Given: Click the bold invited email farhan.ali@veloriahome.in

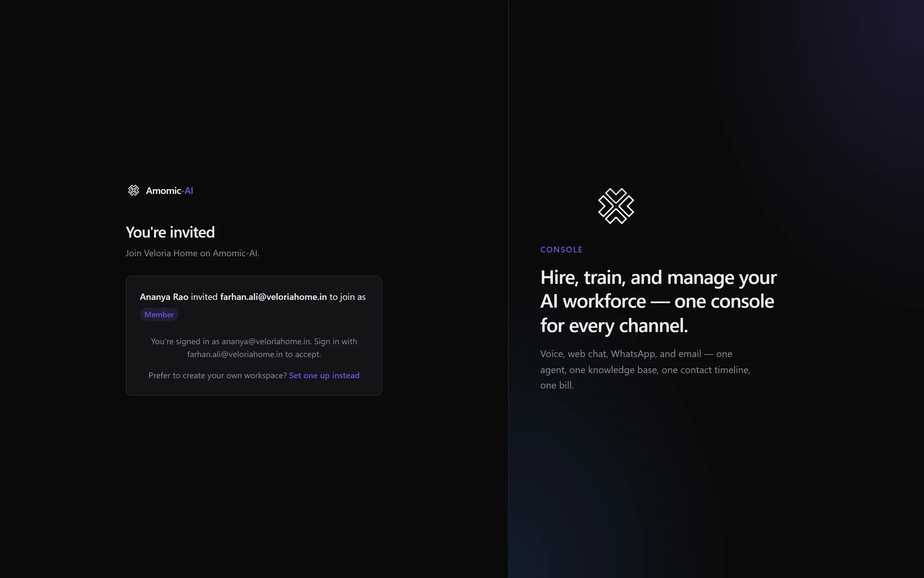Looking at the screenshot, I should [273, 297].
